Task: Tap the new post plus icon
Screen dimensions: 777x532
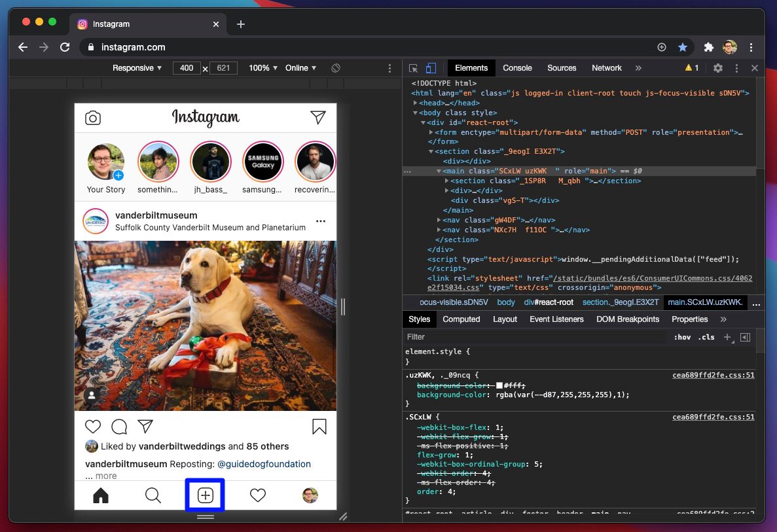Action: (x=205, y=495)
